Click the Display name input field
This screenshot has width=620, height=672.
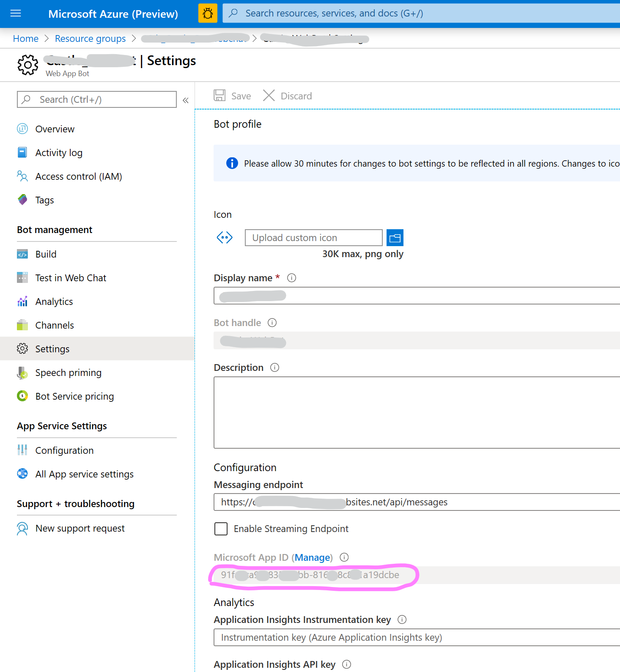[417, 296]
